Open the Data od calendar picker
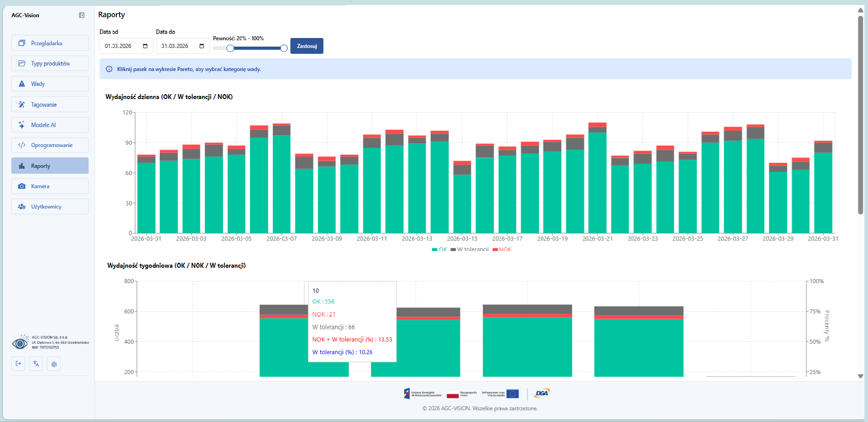Image resolution: width=868 pixels, height=422 pixels. click(x=145, y=46)
